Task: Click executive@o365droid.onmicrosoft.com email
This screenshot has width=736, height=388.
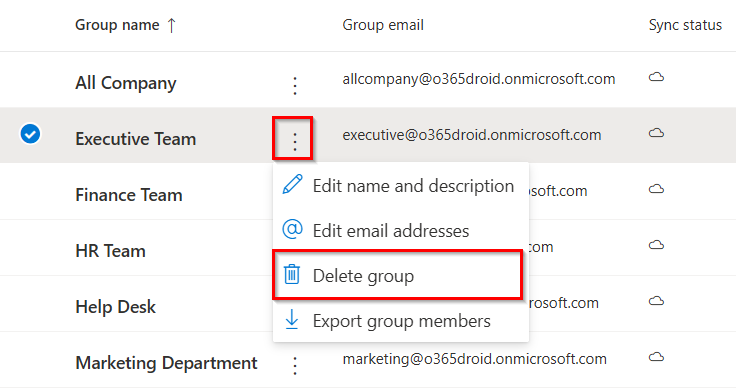Action: click(x=472, y=135)
